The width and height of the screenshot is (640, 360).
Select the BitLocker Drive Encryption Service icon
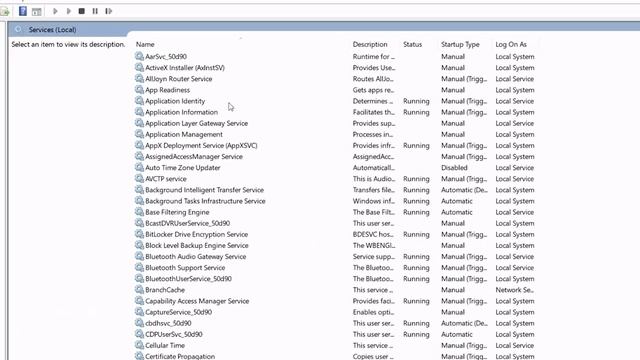(139, 234)
